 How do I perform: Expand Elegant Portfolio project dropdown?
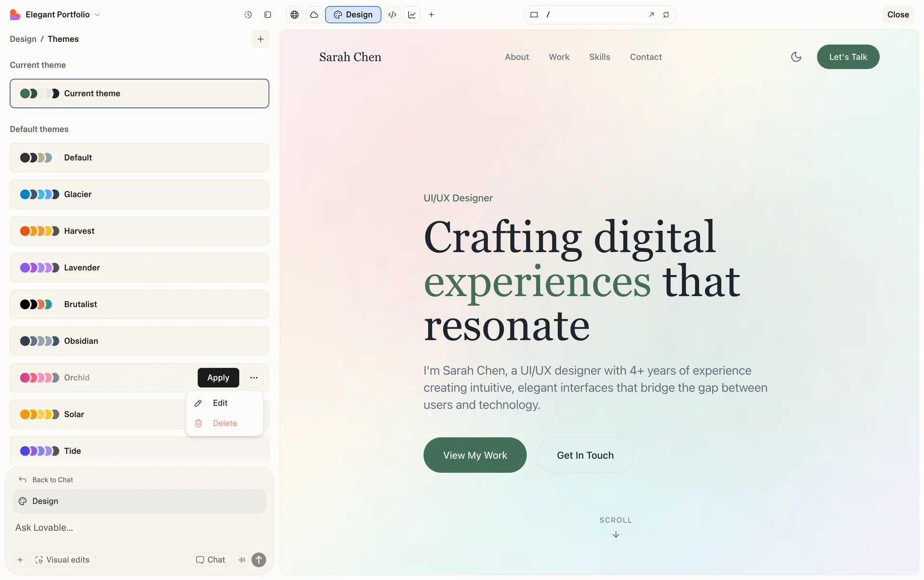[97, 14]
